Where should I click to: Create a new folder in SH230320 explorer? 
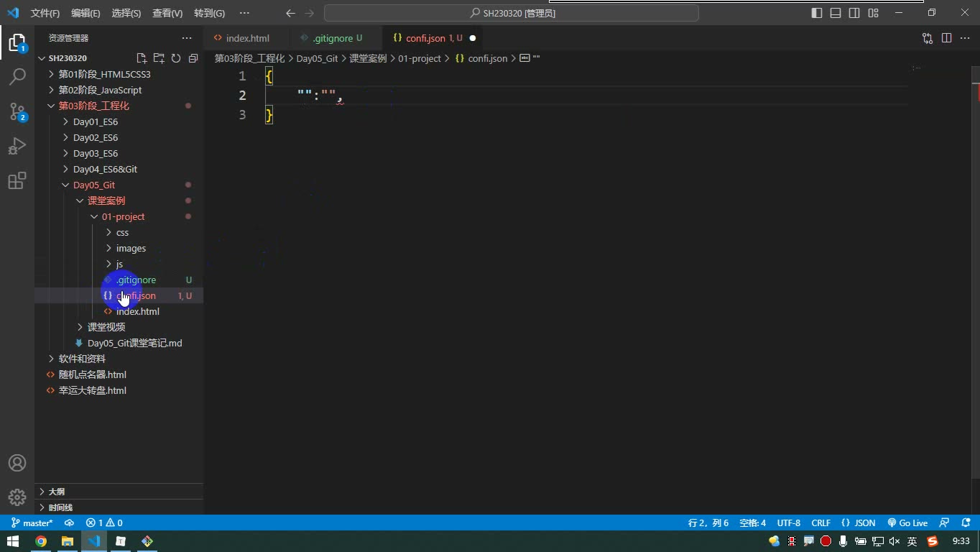pyautogui.click(x=159, y=58)
